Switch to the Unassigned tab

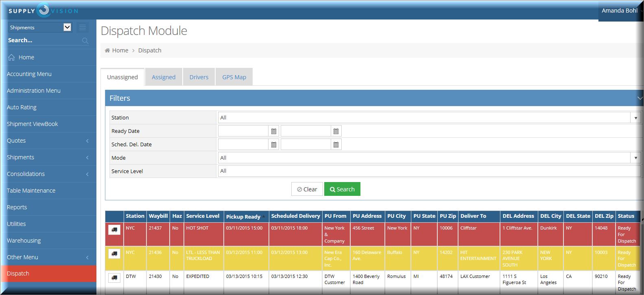(x=122, y=77)
